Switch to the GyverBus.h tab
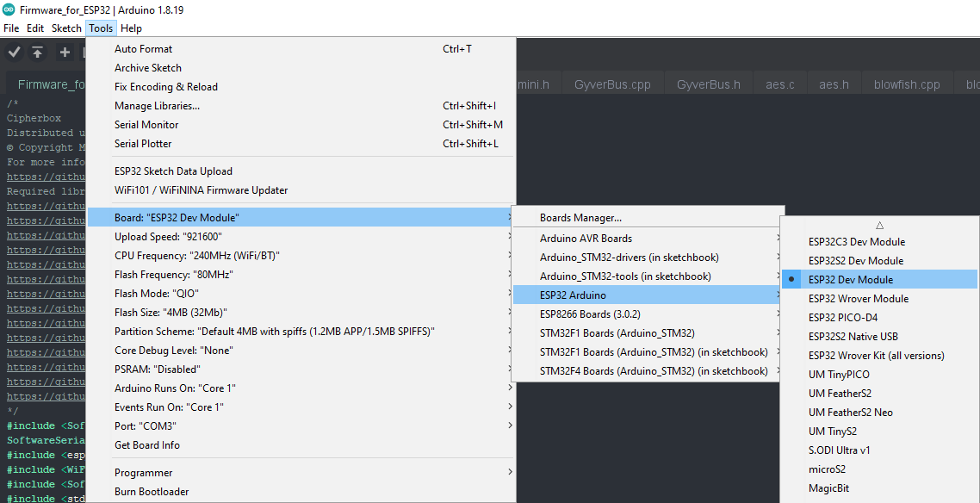Image resolution: width=980 pixels, height=503 pixels. 708,84
